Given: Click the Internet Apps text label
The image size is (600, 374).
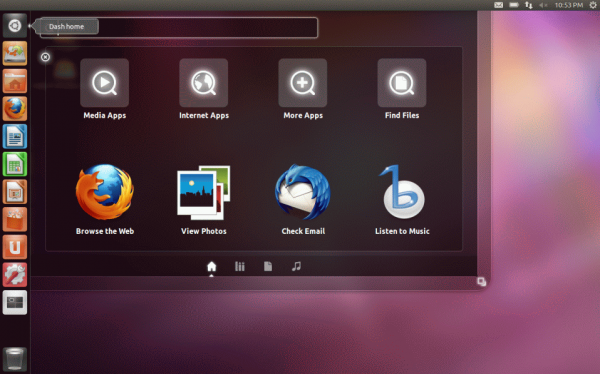Looking at the screenshot, I should click(x=204, y=115).
